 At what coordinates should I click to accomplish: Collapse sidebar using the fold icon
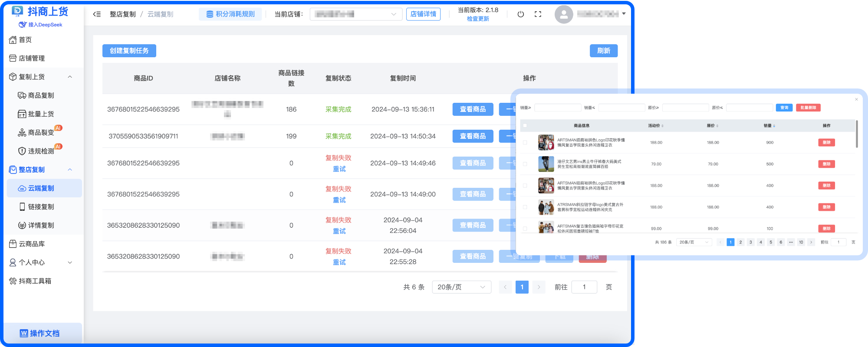click(97, 14)
